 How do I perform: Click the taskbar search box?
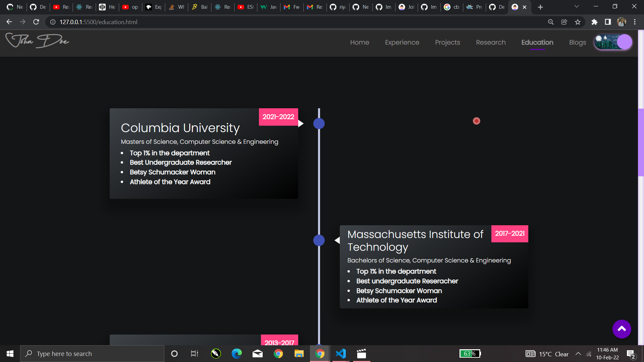(x=92, y=354)
